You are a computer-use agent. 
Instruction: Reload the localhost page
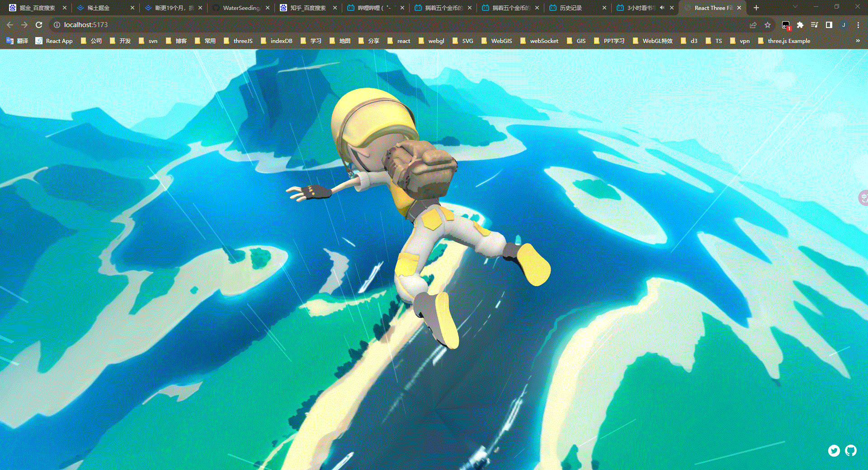[x=39, y=25]
